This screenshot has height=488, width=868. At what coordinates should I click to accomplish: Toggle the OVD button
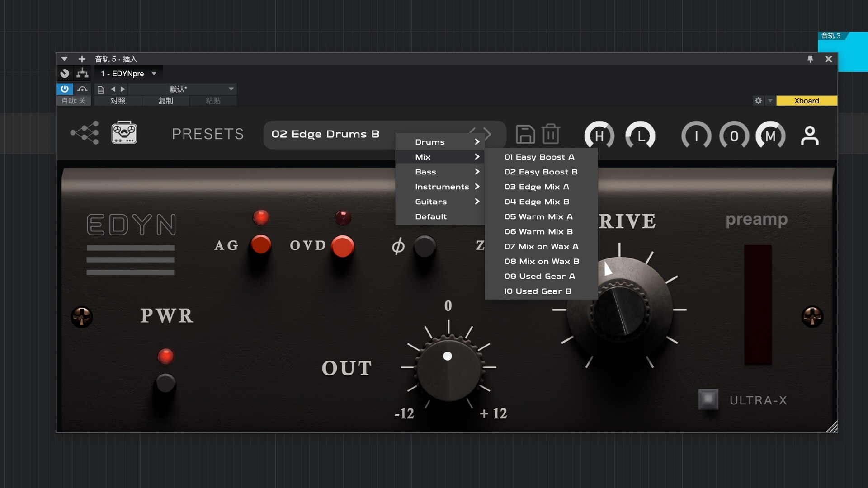pyautogui.click(x=343, y=246)
